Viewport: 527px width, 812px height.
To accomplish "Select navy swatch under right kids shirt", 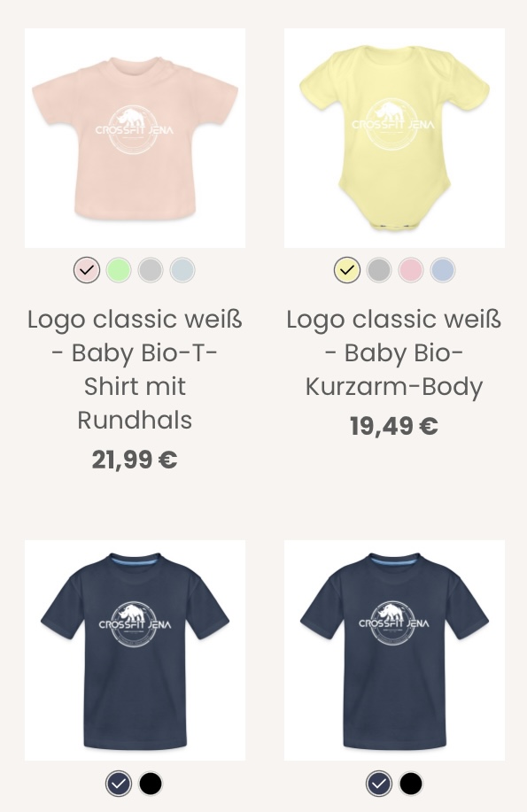I will pyautogui.click(x=379, y=784).
